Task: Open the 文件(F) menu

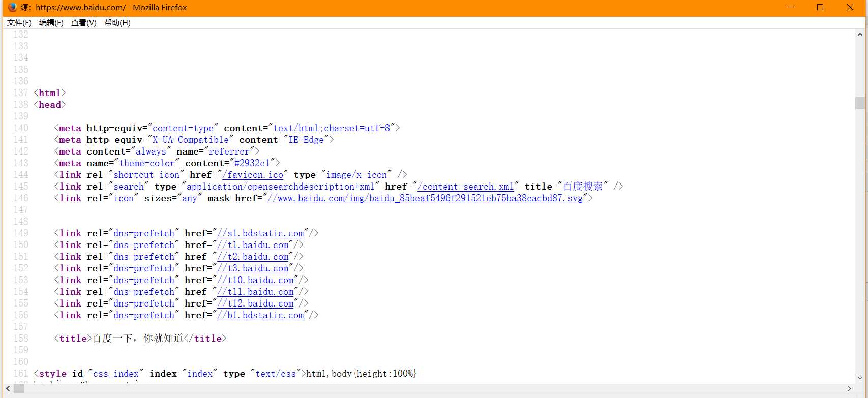Action: [x=19, y=23]
